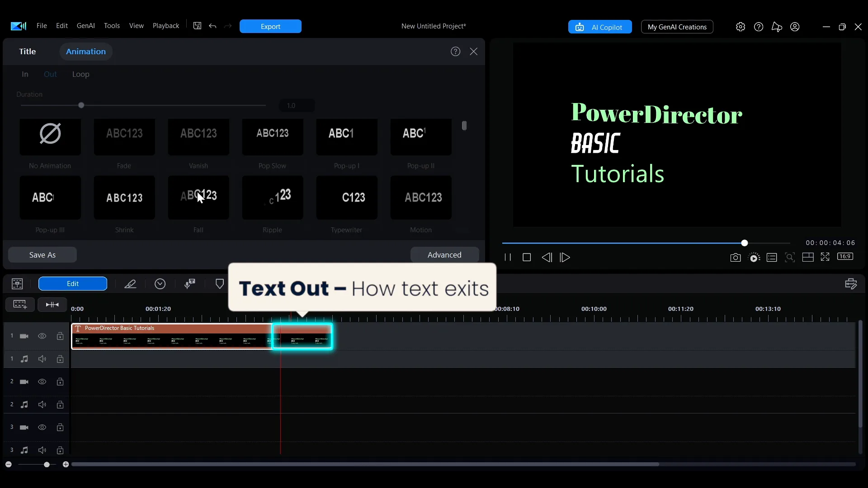
Task: Switch to the Loop animation tab
Action: point(81,74)
